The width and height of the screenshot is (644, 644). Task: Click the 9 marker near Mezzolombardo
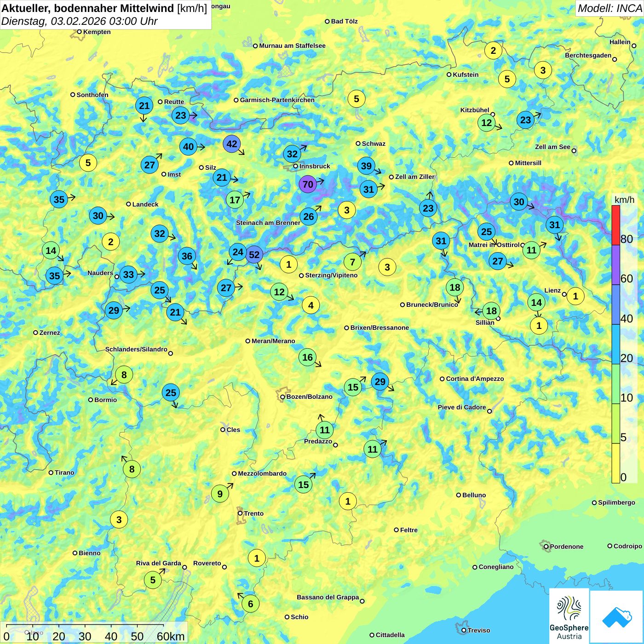coord(220,494)
